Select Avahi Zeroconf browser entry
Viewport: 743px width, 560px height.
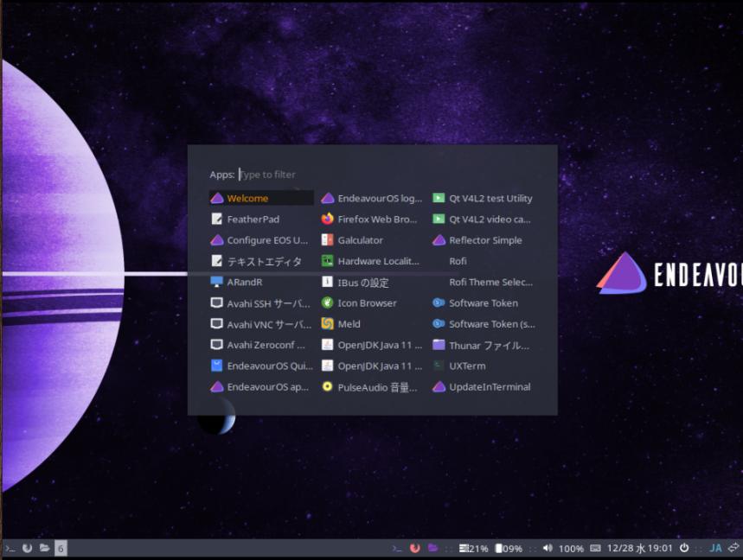[261, 345]
